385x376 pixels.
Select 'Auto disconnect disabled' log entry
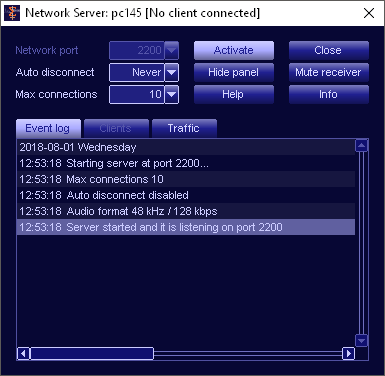(186, 195)
